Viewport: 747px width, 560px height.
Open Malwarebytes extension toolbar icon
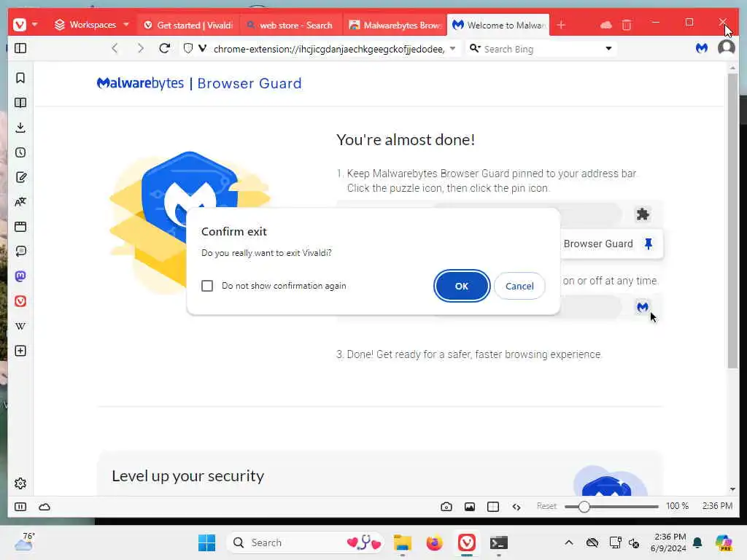(701, 48)
